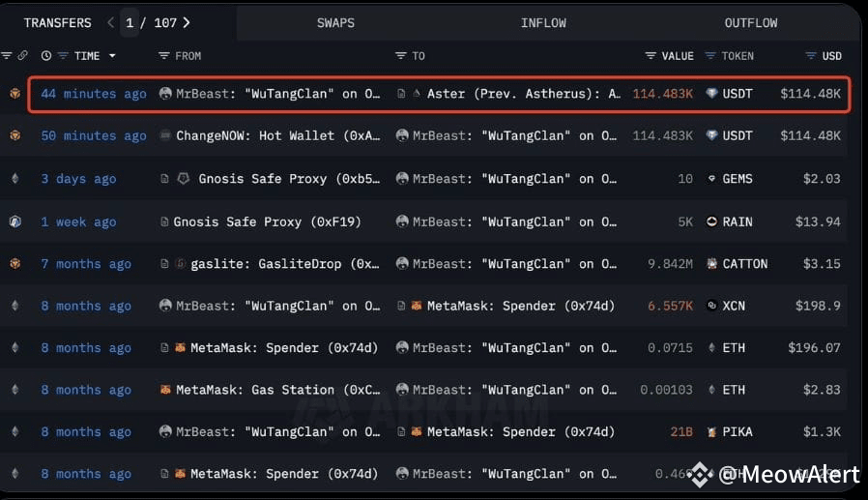This screenshot has height=500, width=868.
Task: Click the transaction link icon in header
Action: coord(22,55)
